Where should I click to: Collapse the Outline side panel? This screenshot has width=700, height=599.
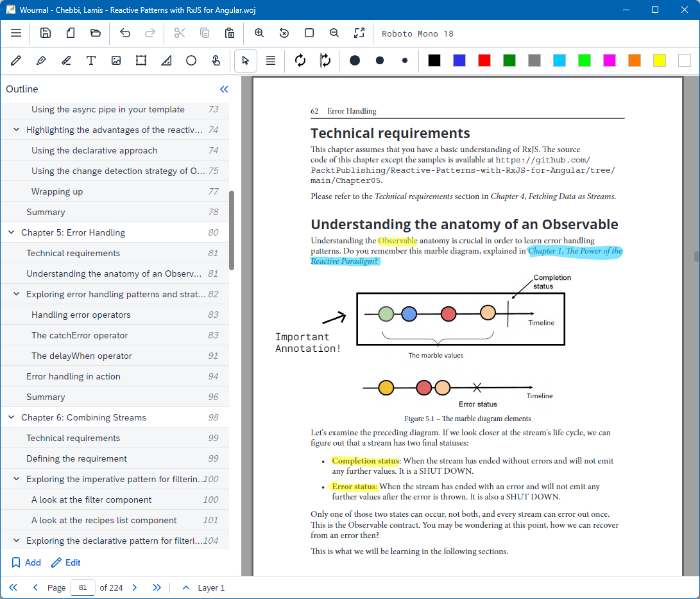[x=224, y=89]
